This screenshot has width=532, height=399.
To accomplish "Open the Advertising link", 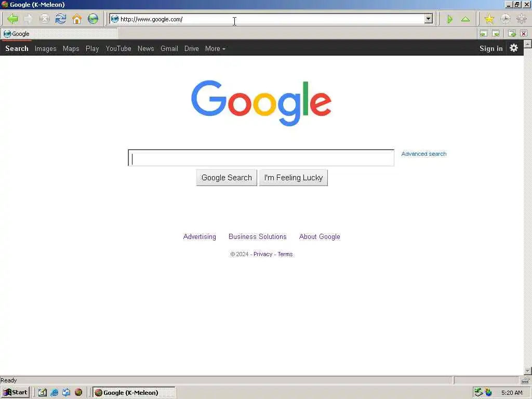I will (199, 236).
